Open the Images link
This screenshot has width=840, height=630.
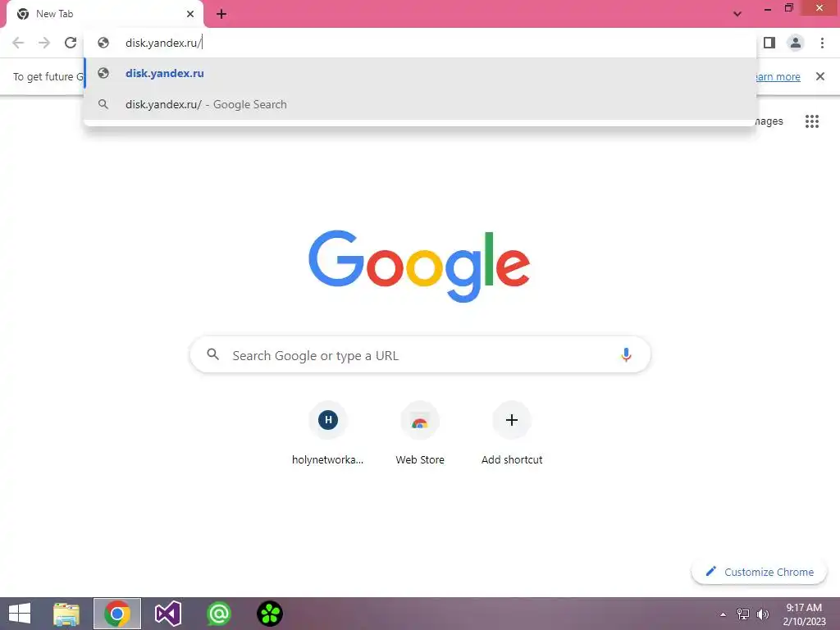pyautogui.click(x=769, y=121)
